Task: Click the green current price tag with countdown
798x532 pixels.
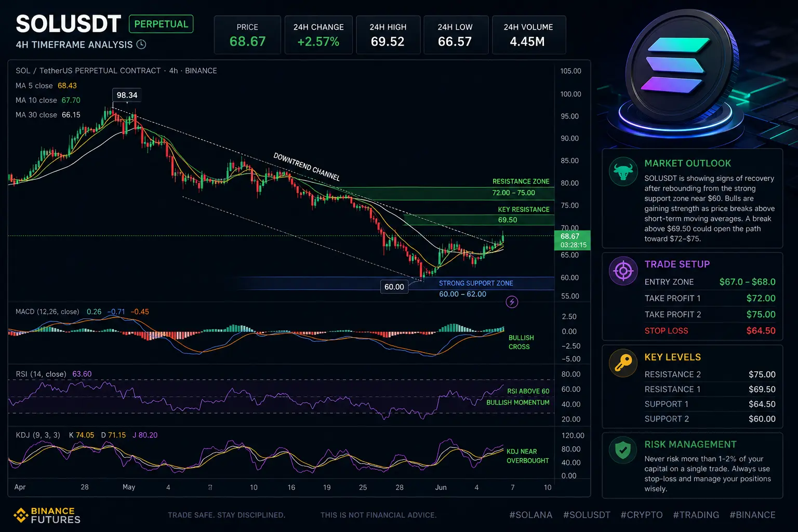Action: 573,240
